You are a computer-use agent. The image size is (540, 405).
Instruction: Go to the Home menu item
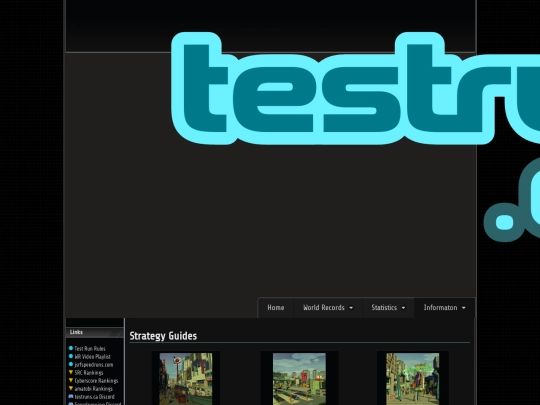pyautogui.click(x=276, y=308)
